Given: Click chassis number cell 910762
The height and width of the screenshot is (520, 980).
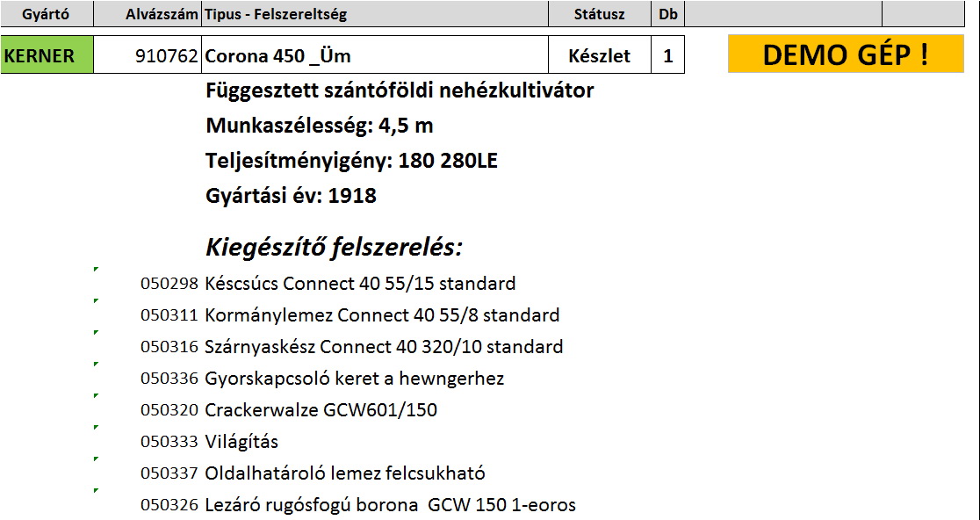Looking at the screenshot, I should 148,55.
